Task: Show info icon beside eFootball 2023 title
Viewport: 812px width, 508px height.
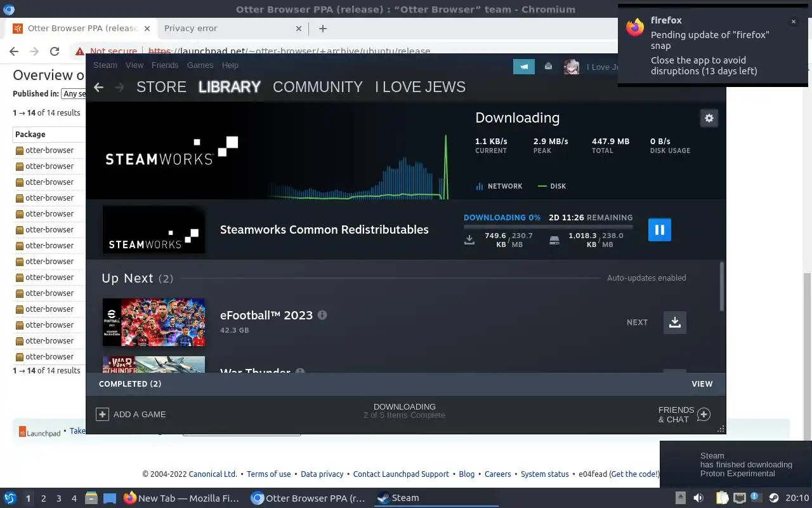Action: (322, 315)
